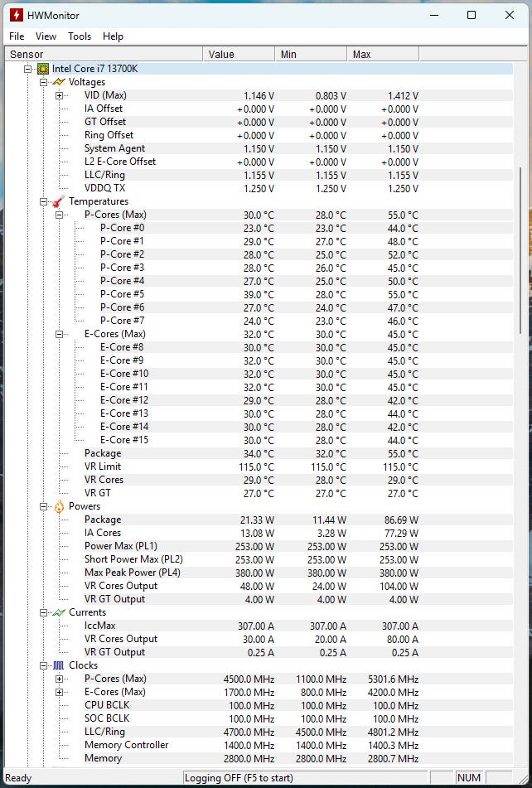Expand the P-Cores (Max) clocks entry
This screenshot has width=532, height=788.
(x=60, y=679)
